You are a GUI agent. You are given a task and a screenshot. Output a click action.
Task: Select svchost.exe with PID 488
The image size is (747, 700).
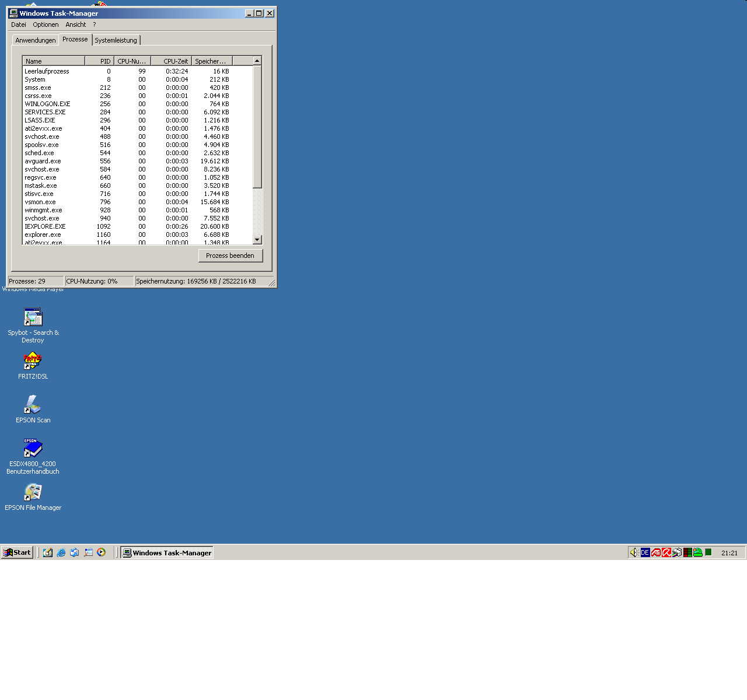137,136
